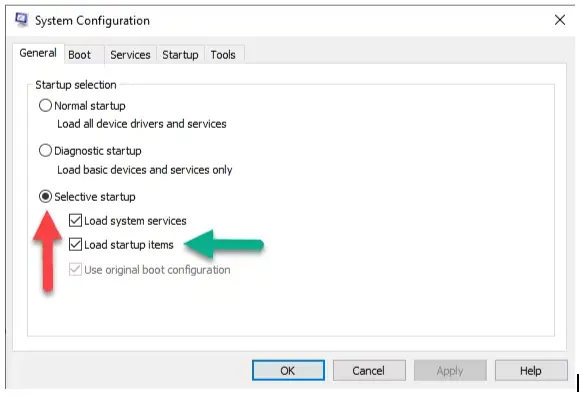Close the System Configuration dialog with X
The width and height of the screenshot is (582, 396).
point(560,20)
